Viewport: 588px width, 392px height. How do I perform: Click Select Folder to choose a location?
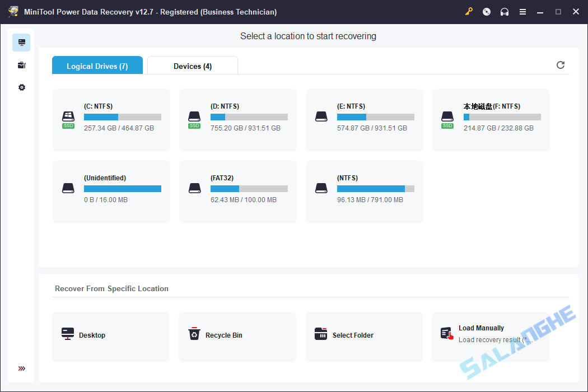coord(364,337)
